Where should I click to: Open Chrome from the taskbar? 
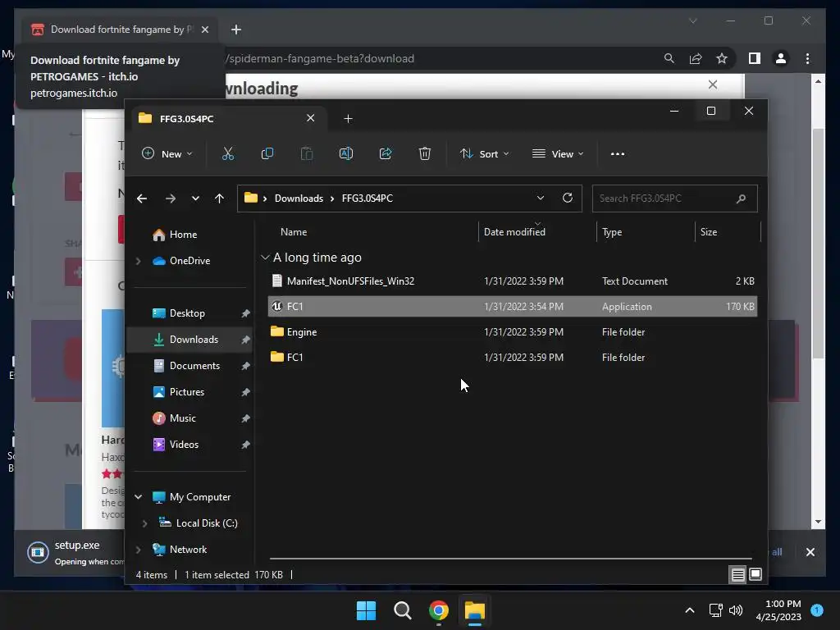click(x=439, y=610)
